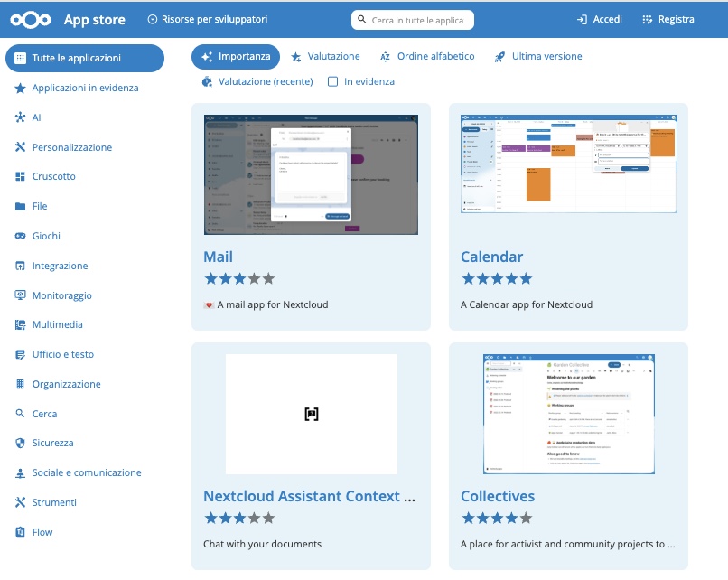Image resolution: width=728 pixels, height=580 pixels.
Task: Click the Nextcloud Assistant Context star rating
Action: click(x=239, y=518)
